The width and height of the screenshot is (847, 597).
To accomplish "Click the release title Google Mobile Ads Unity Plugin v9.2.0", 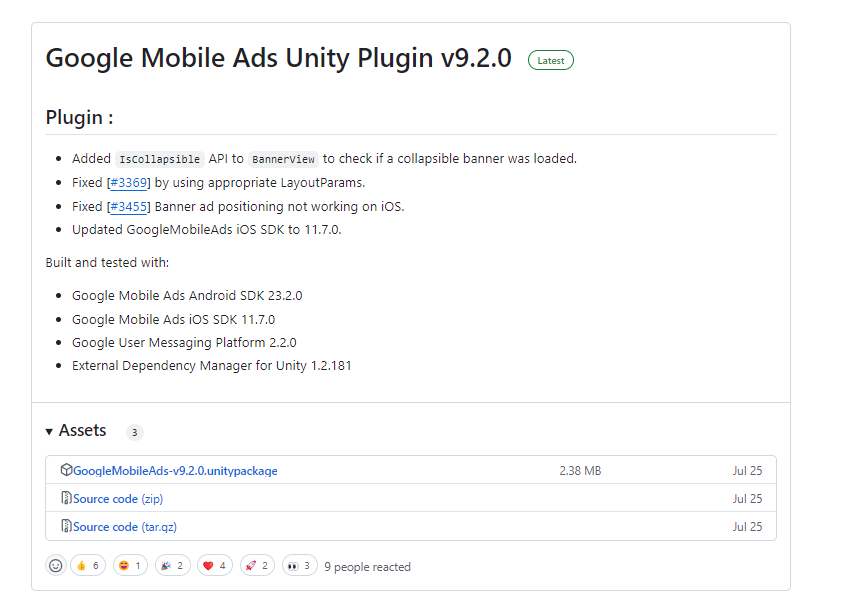I will (278, 58).
